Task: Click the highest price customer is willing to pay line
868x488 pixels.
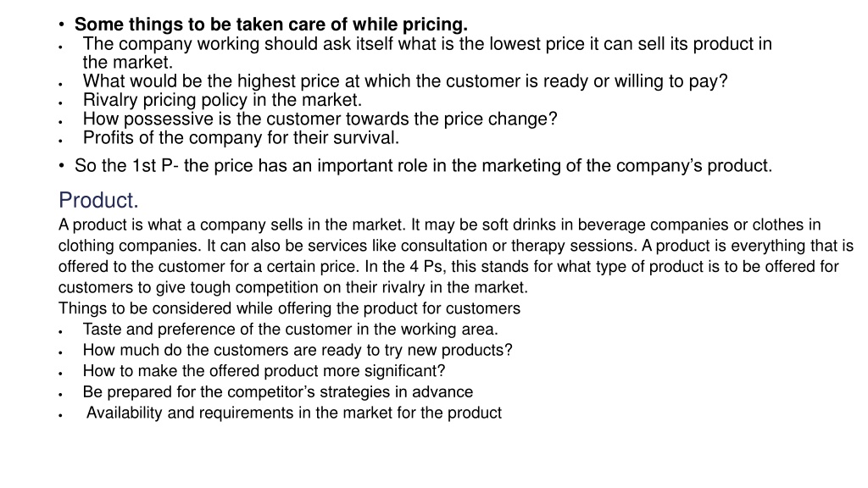Action: (x=405, y=81)
